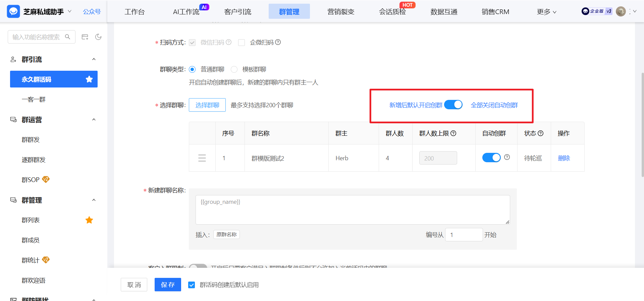The image size is (644, 301).
Task: Click the 群引流 section icon
Action: [x=13, y=59]
